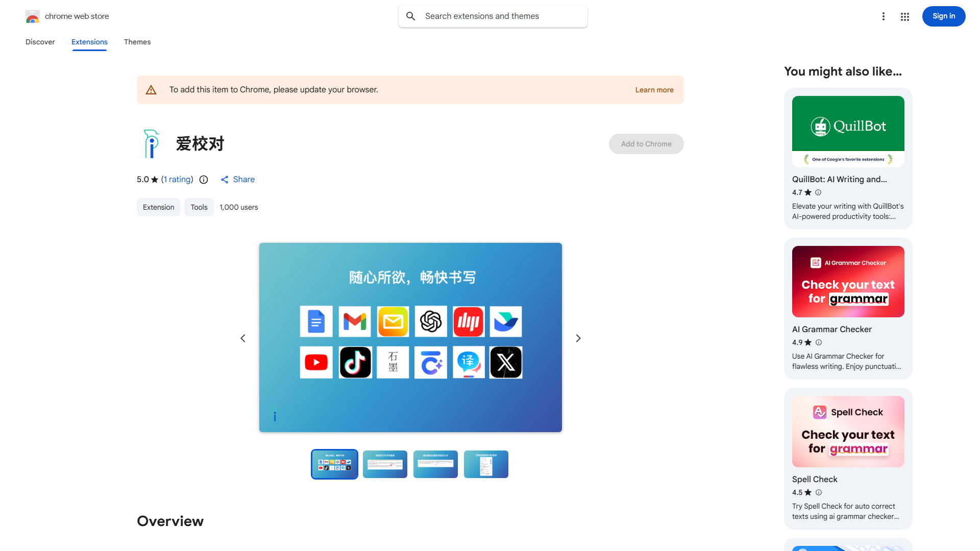Show next screenshot with right chevron

(578, 338)
